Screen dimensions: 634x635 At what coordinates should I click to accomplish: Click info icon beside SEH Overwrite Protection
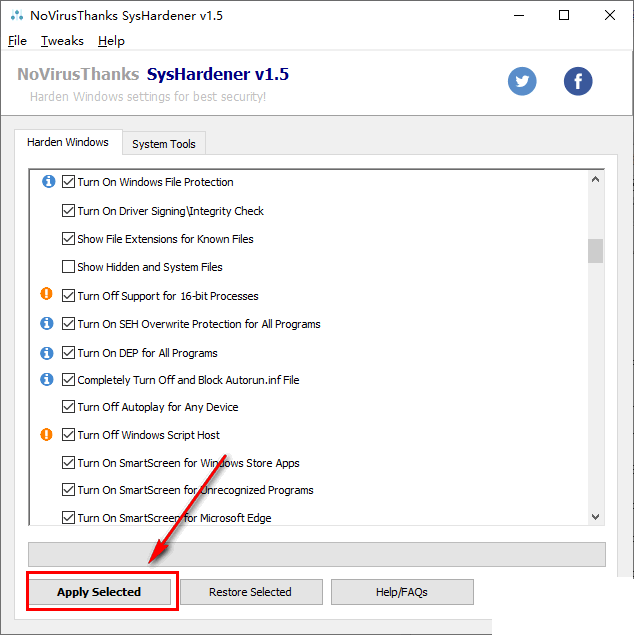click(47, 323)
